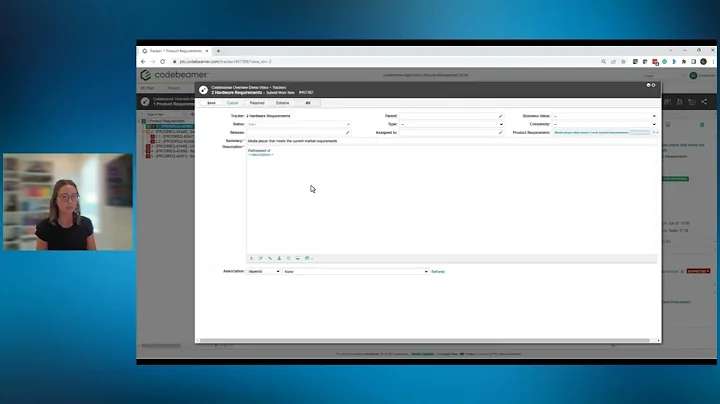Viewport: 720px width, 404px height.
Task: Click the Parent field pencil icon
Action: click(501, 116)
